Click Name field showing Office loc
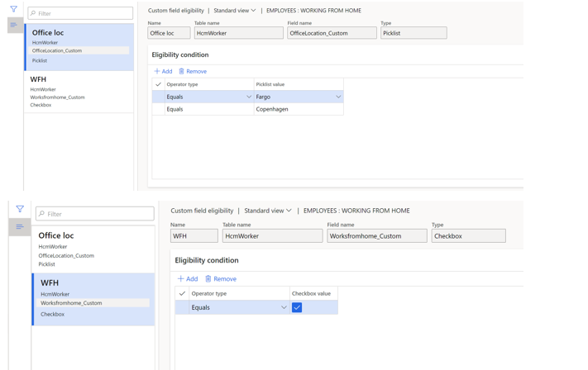Viewport: 588px width, 370px height. pyautogui.click(x=169, y=33)
